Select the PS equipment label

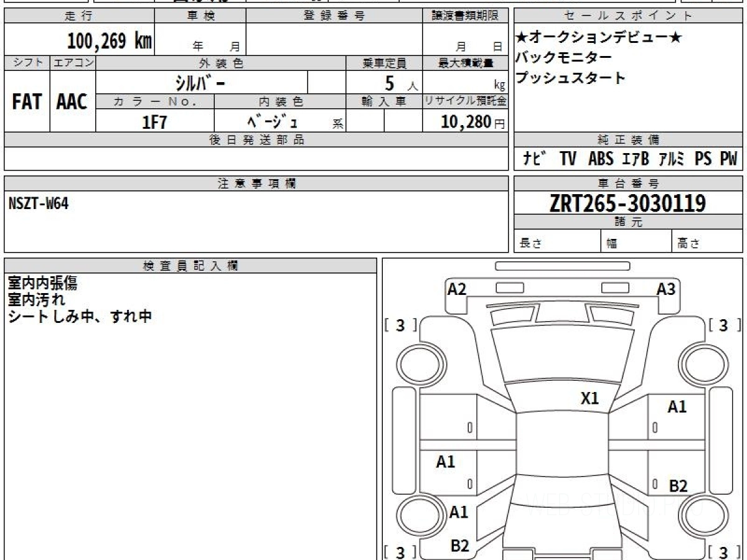pyautogui.click(x=703, y=159)
